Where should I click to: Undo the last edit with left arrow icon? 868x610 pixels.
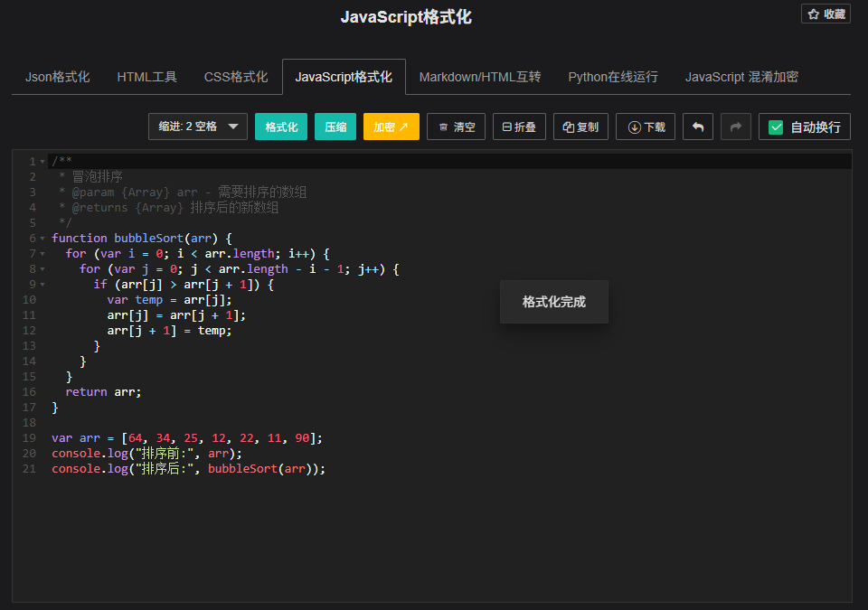[x=697, y=127]
